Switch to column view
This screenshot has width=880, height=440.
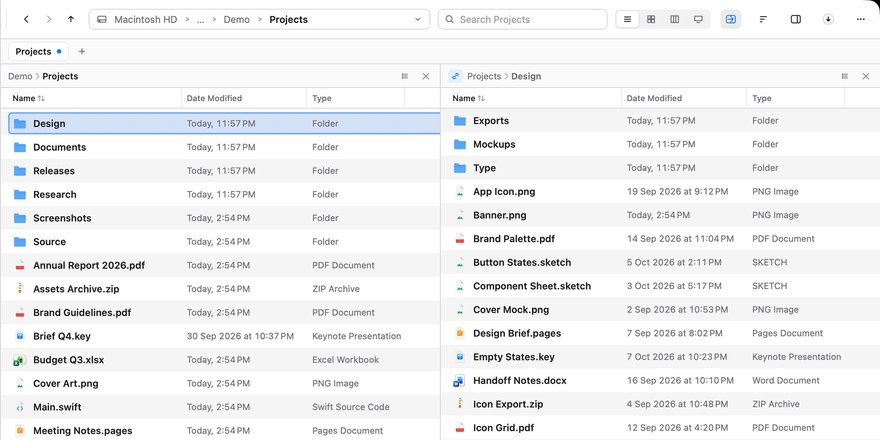[x=675, y=19]
